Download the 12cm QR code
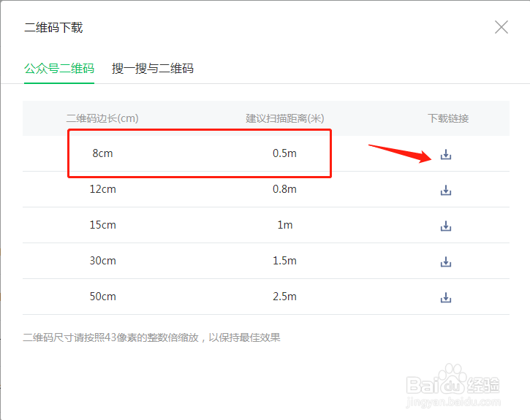 [446, 190]
